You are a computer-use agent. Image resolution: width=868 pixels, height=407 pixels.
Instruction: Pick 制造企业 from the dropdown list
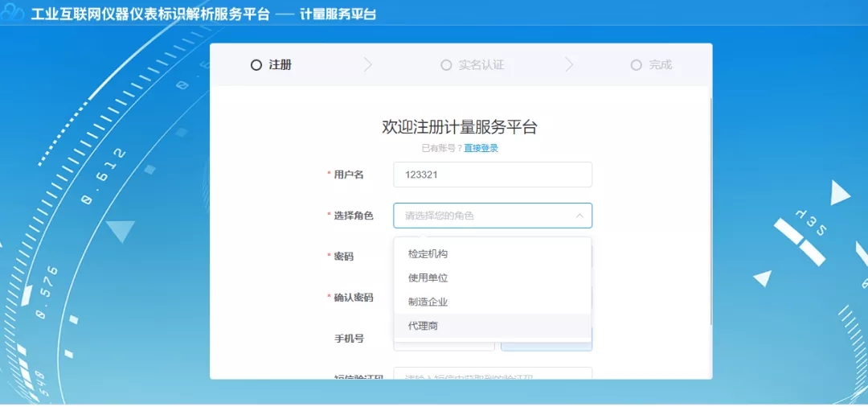point(428,302)
